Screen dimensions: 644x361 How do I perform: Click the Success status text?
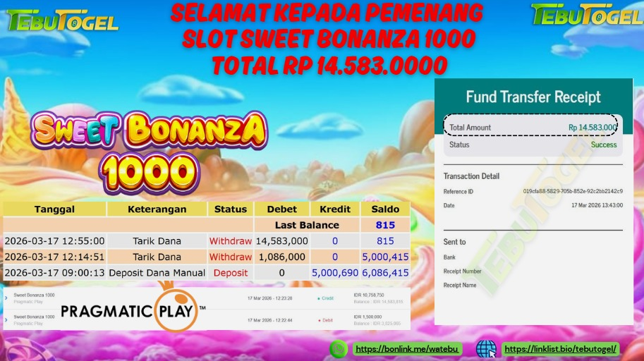[604, 145]
